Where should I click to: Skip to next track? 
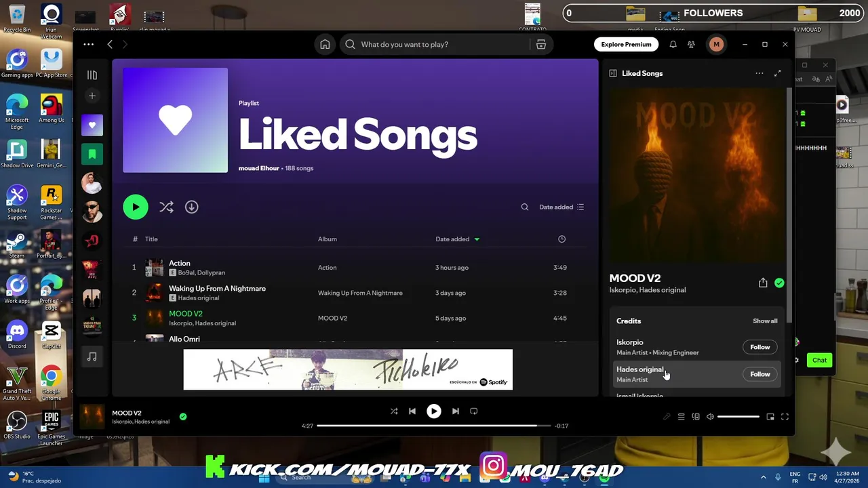[x=456, y=411]
